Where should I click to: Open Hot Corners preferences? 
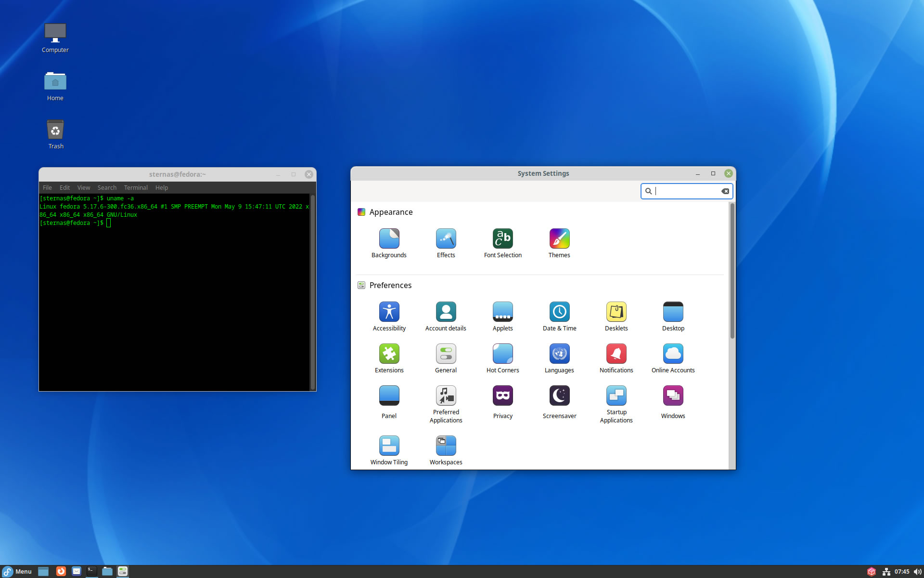tap(502, 358)
